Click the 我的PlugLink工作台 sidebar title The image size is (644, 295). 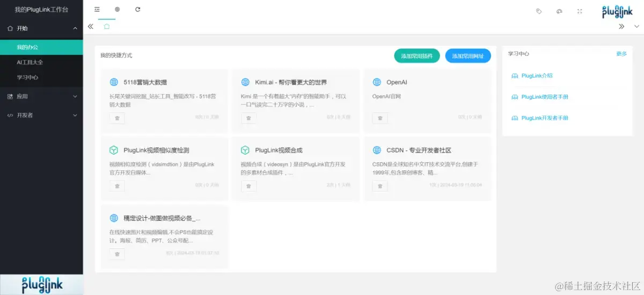point(41,10)
